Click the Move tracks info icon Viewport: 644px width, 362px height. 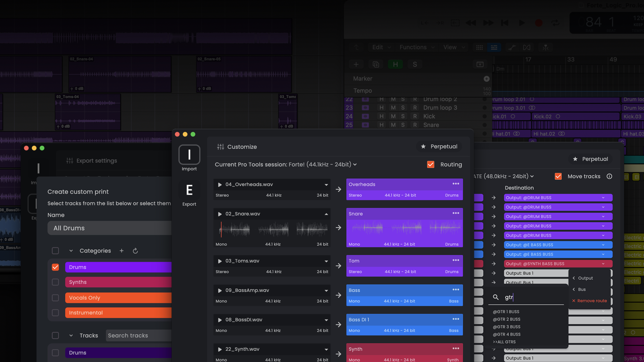coord(609,176)
